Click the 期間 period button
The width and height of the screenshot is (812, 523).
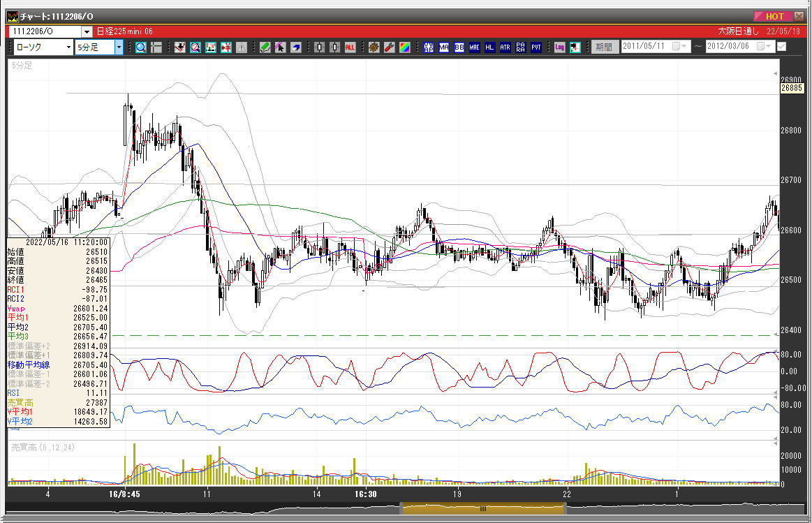(605, 47)
